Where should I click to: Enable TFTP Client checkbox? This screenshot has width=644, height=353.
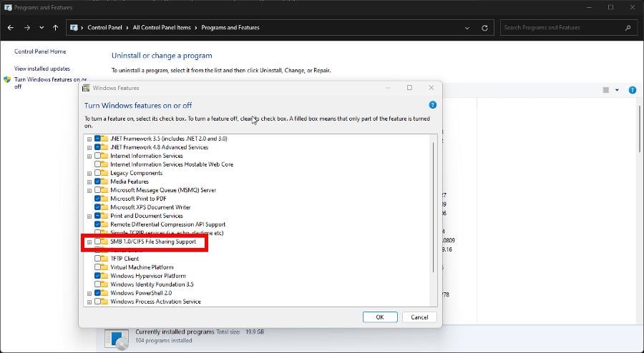(97, 259)
